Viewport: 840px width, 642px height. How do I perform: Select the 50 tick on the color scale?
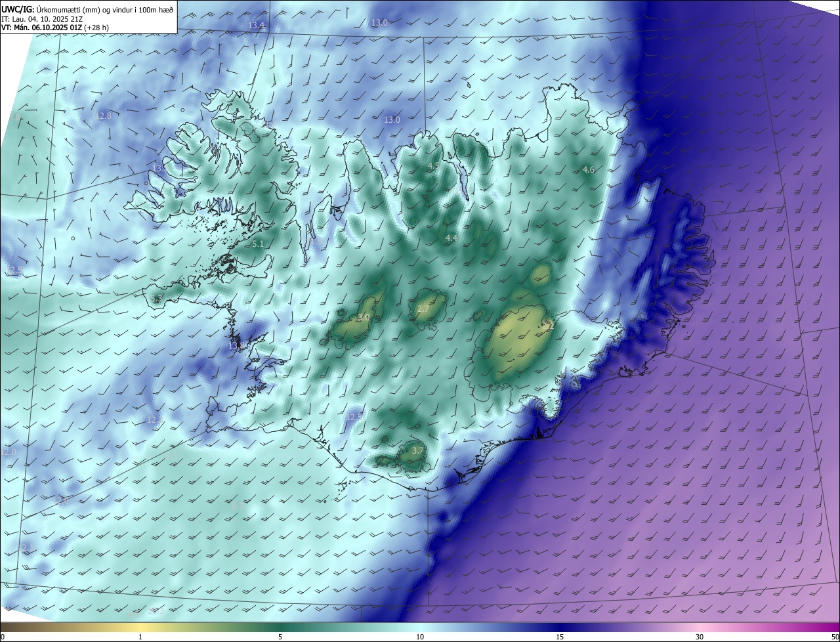(835, 637)
